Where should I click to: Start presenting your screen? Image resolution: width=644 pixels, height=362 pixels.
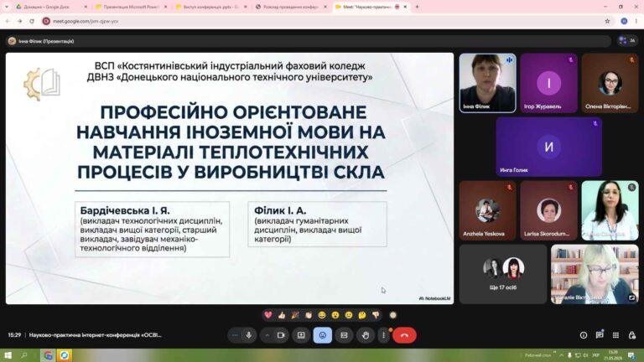tap(301, 335)
